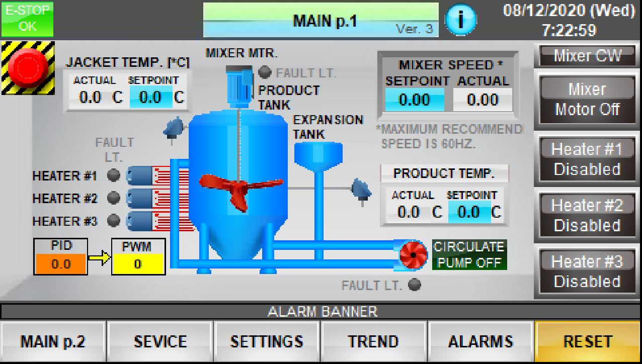Go to the TREND page

(373, 342)
